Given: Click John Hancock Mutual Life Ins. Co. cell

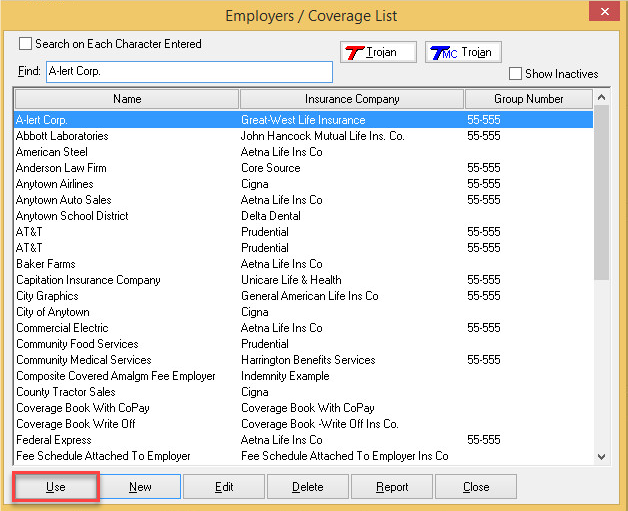Looking at the screenshot, I should click(323, 136).
